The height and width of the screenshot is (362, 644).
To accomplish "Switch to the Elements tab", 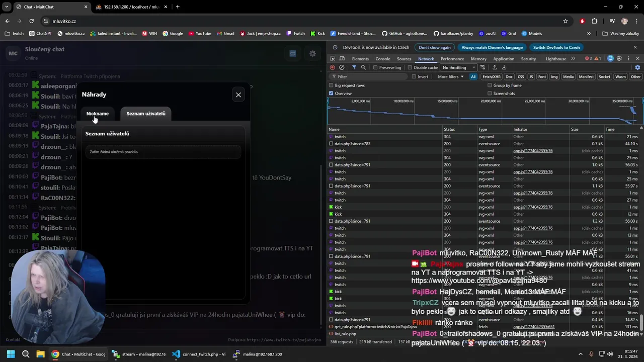I will pos(360,59).
